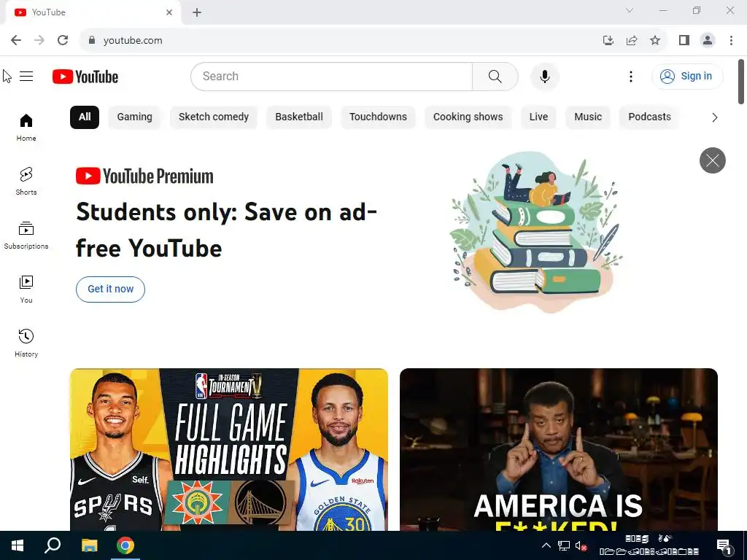Open Chrome profile avatar
The width and height of the screenshot is (747, 560).
click(708, 40)
